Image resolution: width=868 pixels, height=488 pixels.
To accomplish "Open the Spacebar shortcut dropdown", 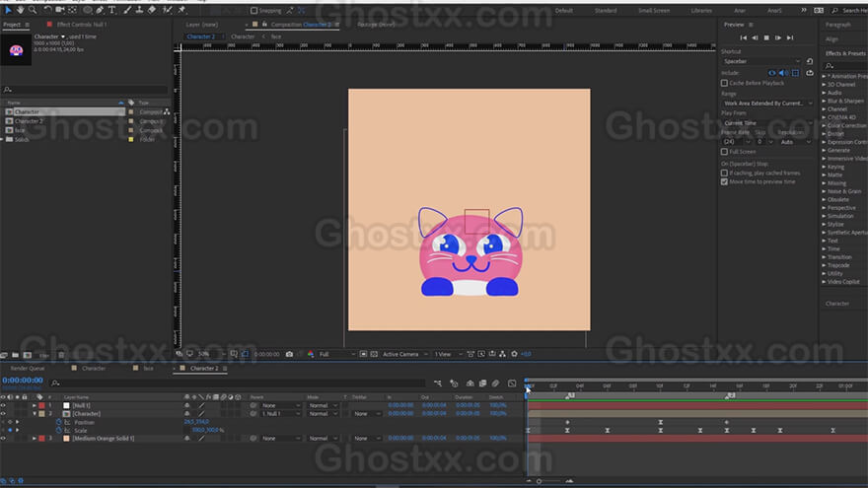I will click(761, 61).
